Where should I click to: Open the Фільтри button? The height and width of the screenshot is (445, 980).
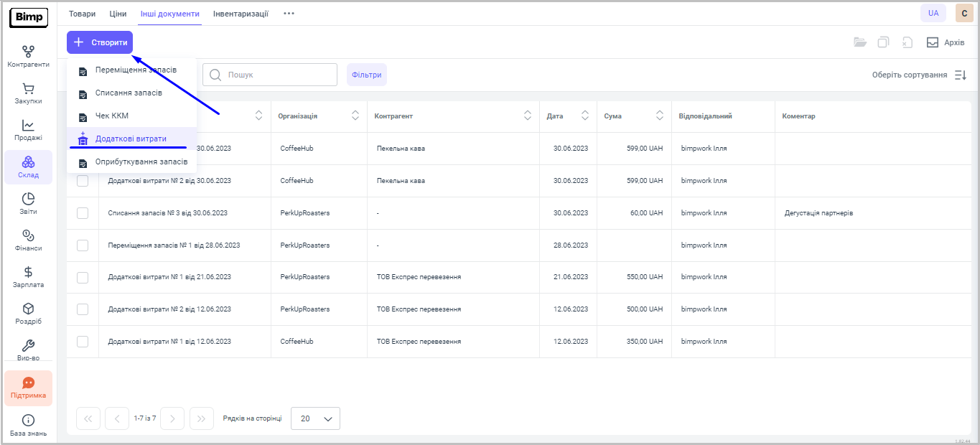(366, 75)
